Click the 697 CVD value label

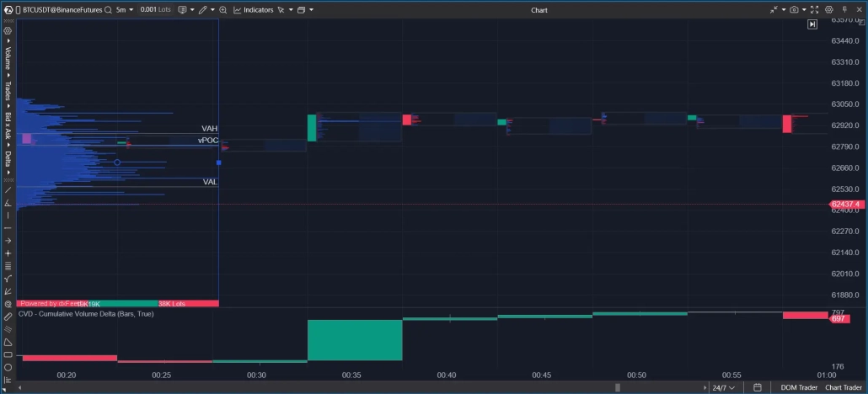[838, 320]
